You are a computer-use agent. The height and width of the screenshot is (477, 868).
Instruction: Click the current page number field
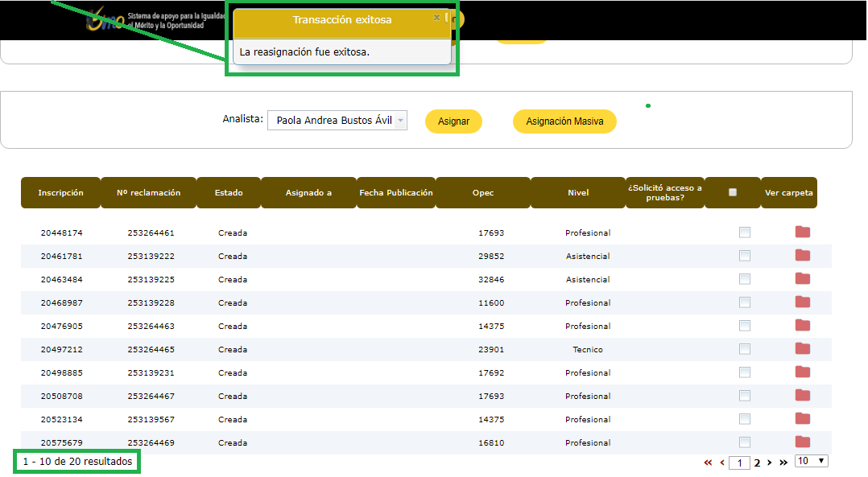tap(739, 463)
